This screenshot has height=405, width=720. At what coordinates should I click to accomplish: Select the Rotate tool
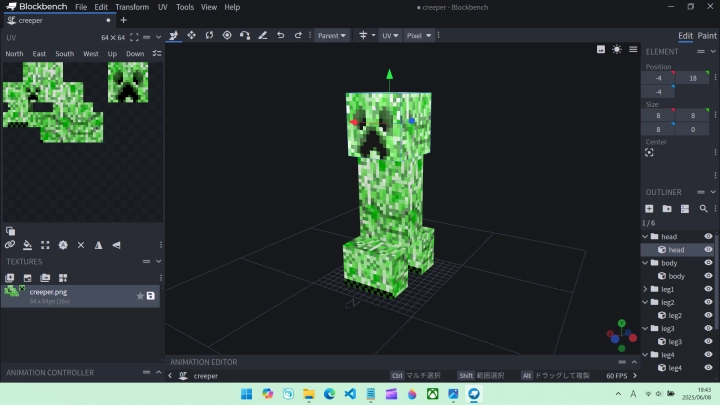tap(209, 35)
